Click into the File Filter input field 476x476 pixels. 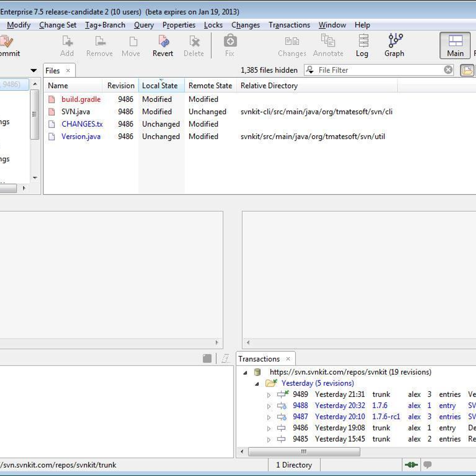click(x=380, y=70)
